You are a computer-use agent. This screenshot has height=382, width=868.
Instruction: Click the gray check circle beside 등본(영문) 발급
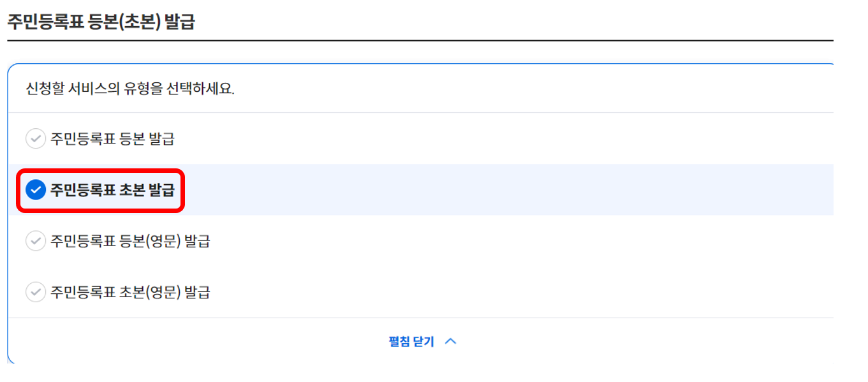[x=35, y=241]
